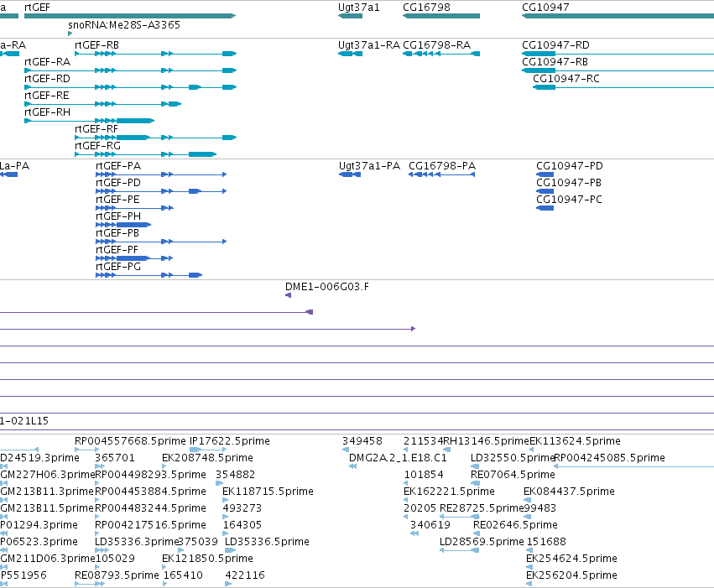The height and width of the screenshot is (588, 714).
Task: Select the RP004498293.5prime EST label
Action: [151, 475]
